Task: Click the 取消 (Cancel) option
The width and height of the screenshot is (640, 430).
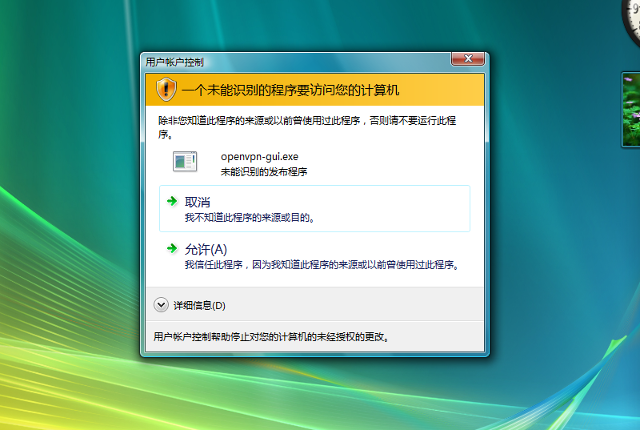Action: pos(314,208)
